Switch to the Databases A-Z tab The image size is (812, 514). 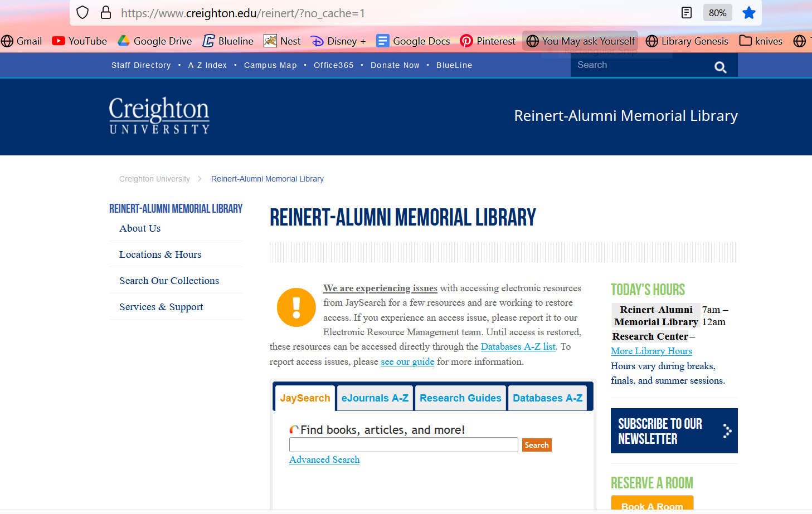[x=548, y=398]
